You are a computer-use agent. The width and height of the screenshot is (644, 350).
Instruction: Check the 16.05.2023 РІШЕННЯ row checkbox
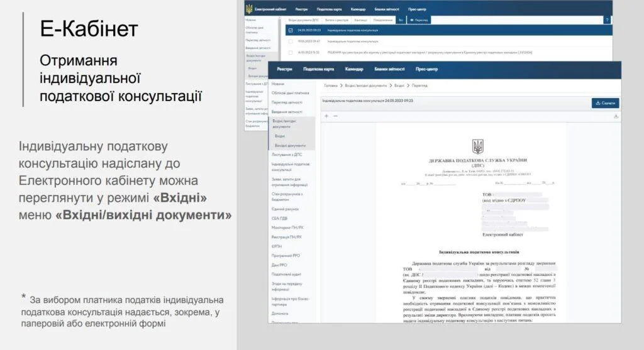(x=291, y=53)
